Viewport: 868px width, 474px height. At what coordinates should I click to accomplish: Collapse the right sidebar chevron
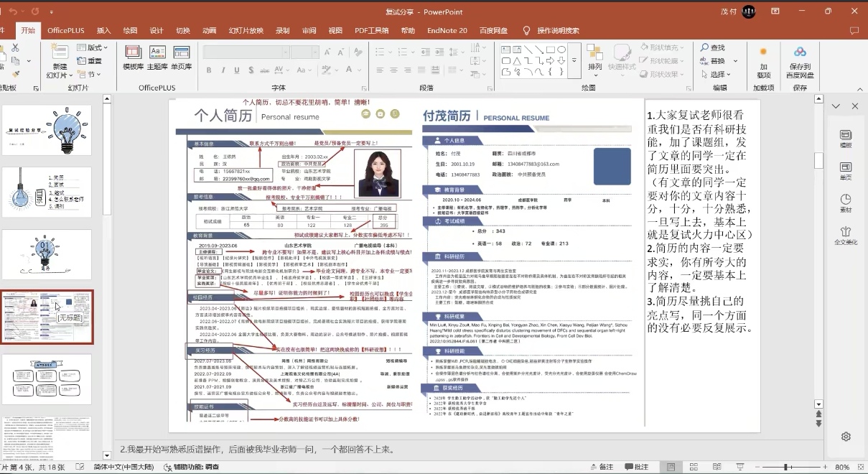[836, 106]
